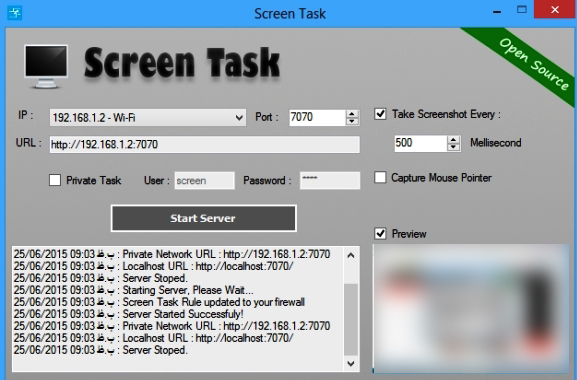Enable the Private Task checkbox

point(55,180)
